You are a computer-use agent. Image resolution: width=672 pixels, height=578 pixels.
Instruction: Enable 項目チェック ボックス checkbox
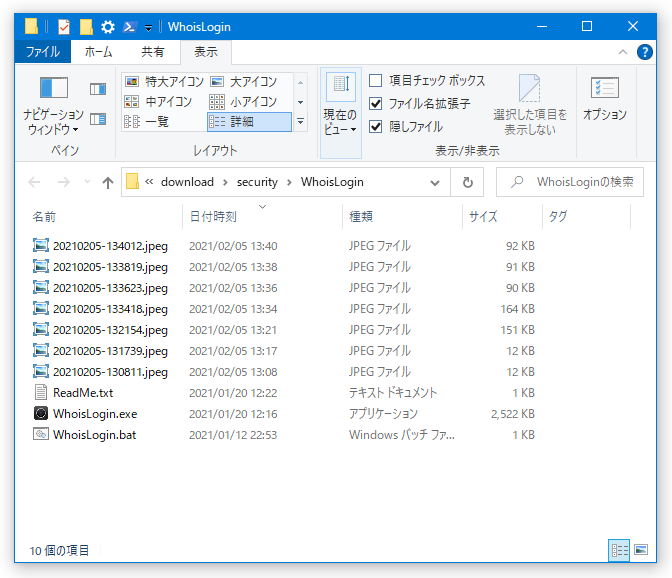point(375,81)
